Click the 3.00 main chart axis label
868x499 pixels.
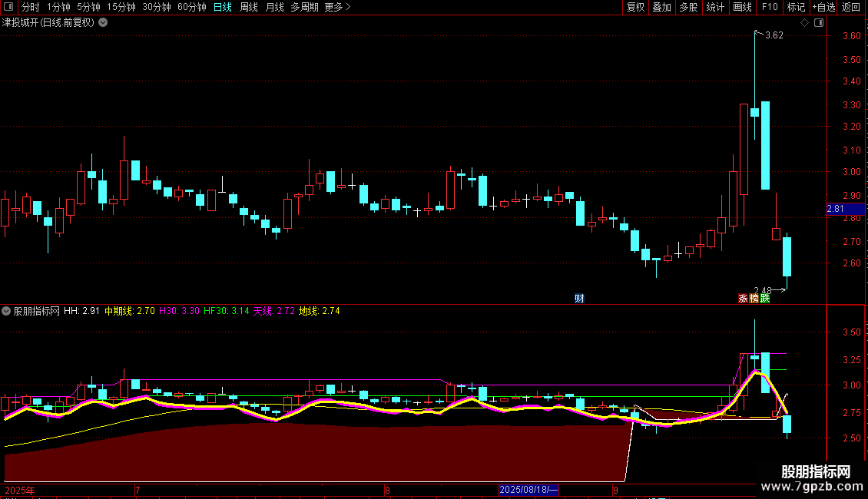851,172
